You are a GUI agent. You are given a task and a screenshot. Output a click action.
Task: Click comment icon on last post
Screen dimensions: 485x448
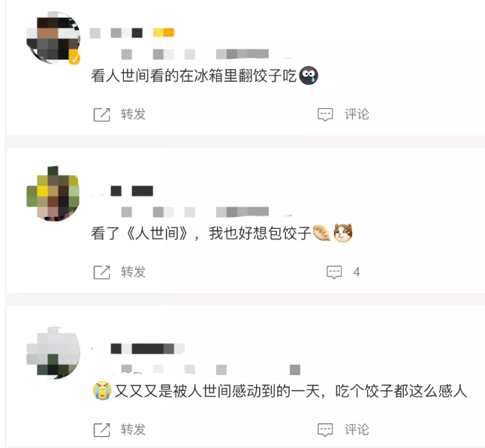(x=325, y=430)
